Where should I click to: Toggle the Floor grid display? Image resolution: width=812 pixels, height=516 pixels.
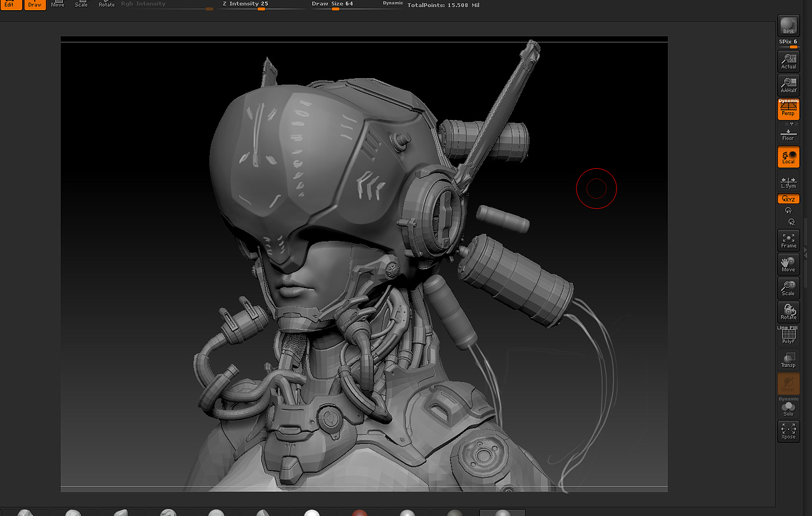point(789,134)
